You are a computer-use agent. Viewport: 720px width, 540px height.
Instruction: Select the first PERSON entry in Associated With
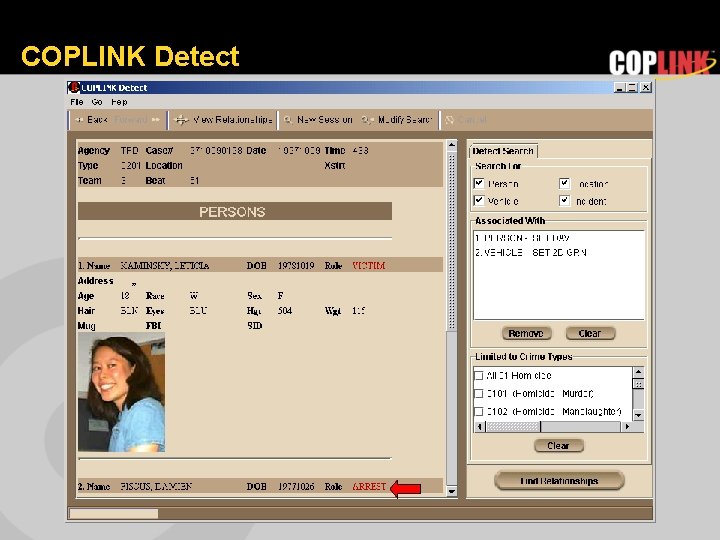[x=523, y=238]
